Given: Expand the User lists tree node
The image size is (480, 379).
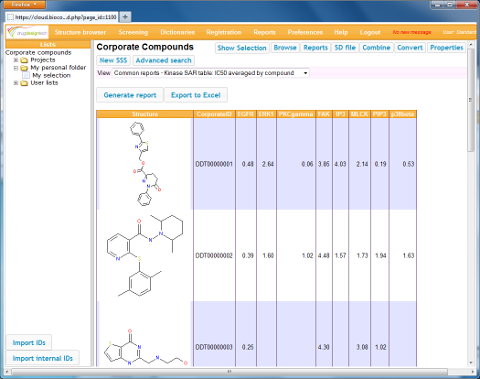Looking at the screenshot, I should coord(16,83).
